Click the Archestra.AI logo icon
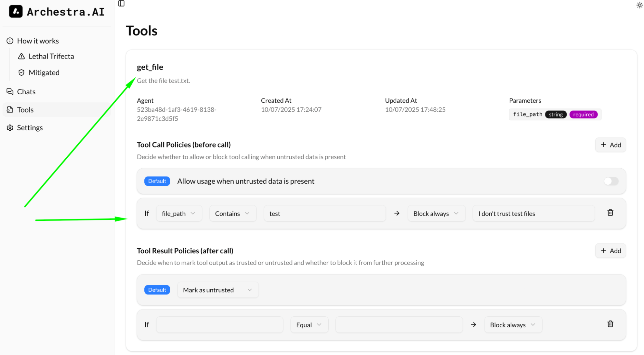The height and width of the screenshot is (355, 644). [x=15, y=12]
